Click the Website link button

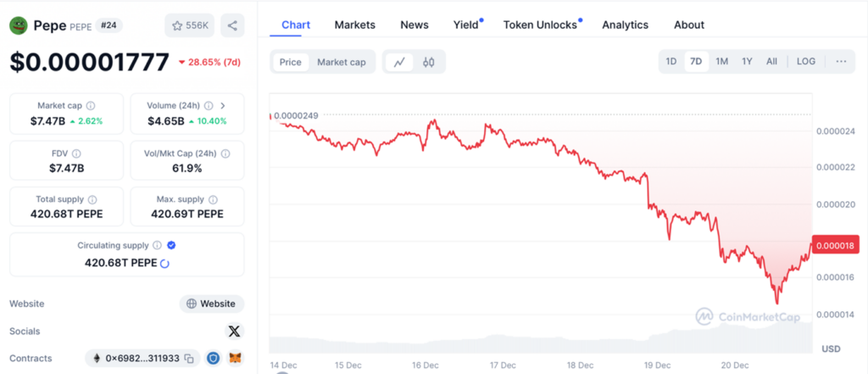[x=212, y=304]
